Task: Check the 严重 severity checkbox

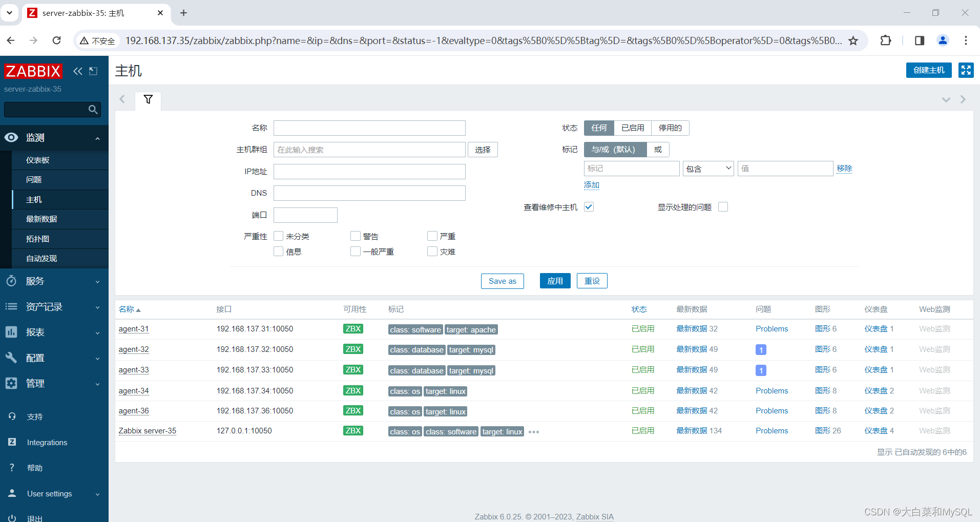Action: (432, 236)
